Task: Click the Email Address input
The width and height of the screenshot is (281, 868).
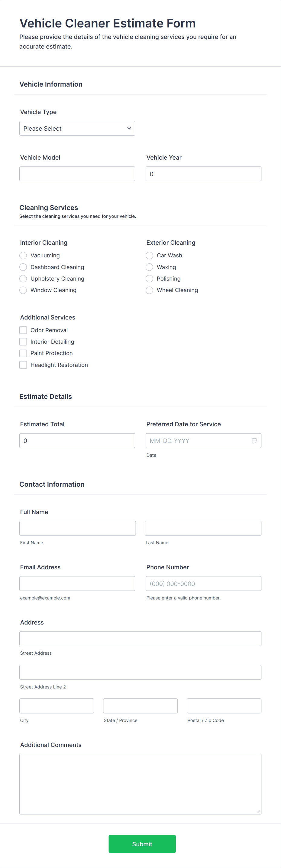Action: pyautogui.click(x=77, y=583)
